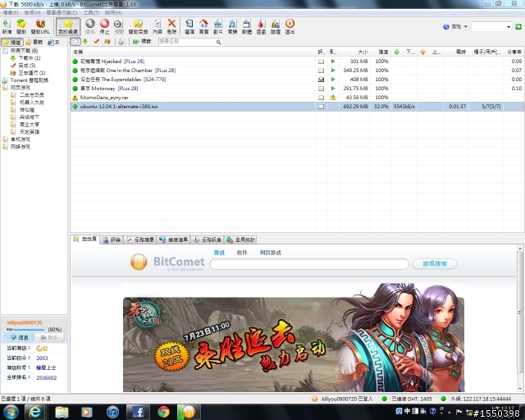Switch to the 書籤 sidebar tab

34,42
